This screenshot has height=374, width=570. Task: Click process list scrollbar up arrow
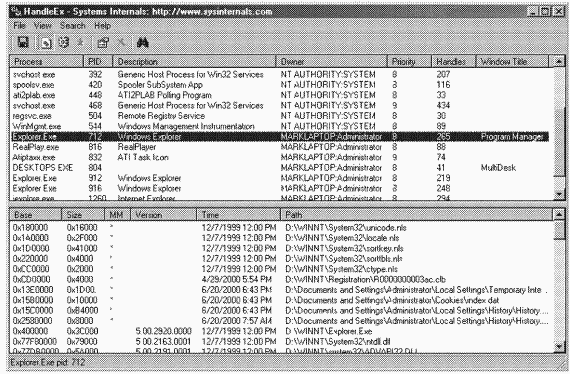(x=559, y=61)
